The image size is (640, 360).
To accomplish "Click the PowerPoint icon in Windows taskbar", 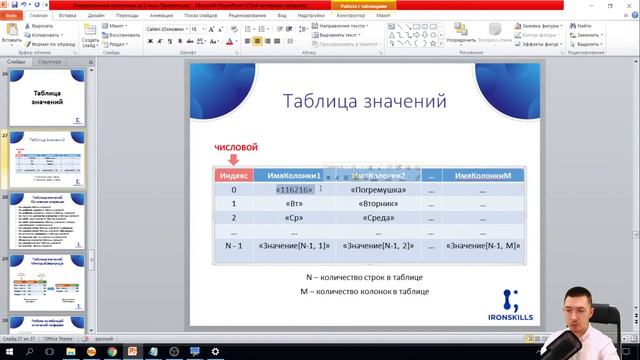I will [133, 351].
